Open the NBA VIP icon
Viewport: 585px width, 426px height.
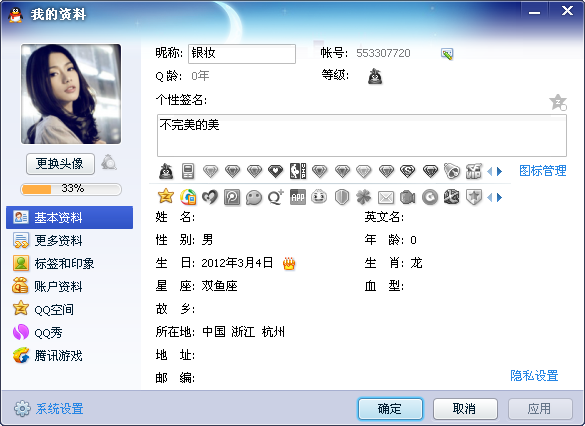point(298,171)
